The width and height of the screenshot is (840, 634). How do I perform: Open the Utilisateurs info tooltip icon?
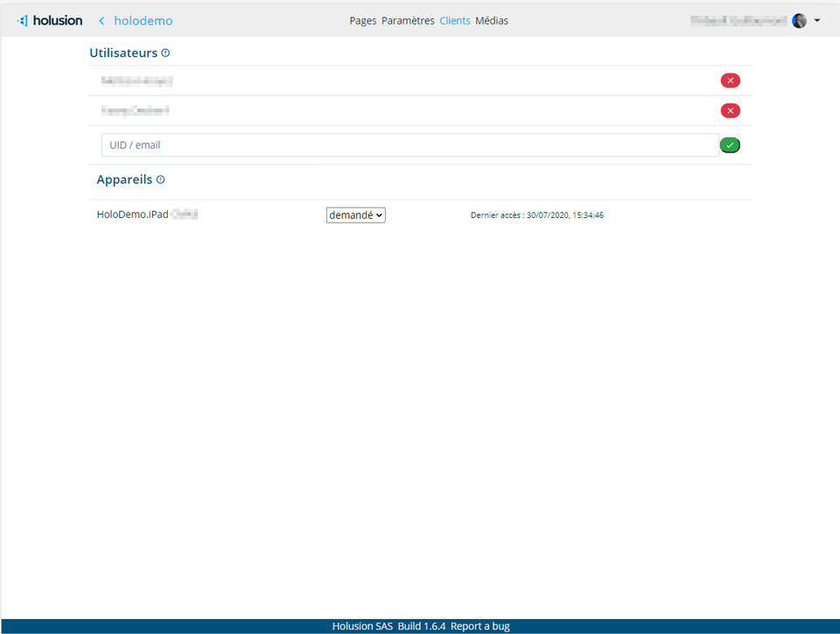167,53
